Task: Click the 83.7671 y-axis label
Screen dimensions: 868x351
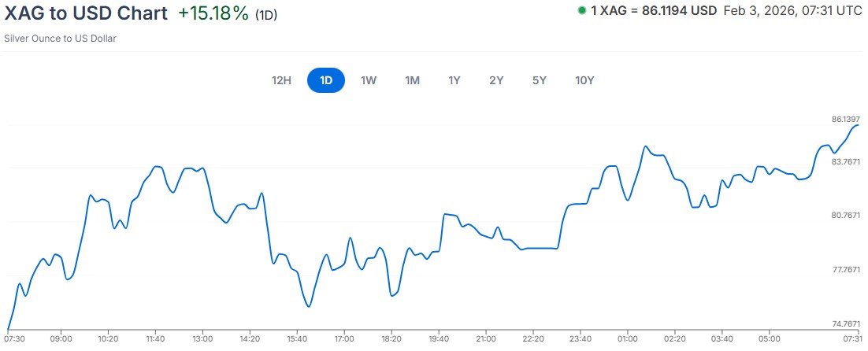Action: click(x=846, y=161)
